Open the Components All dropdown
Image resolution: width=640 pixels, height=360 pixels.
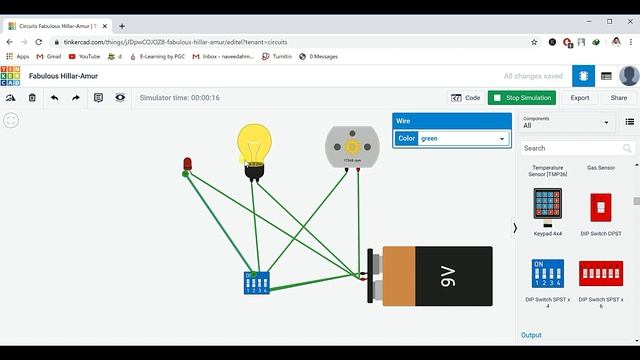click(x=566, y=122)
